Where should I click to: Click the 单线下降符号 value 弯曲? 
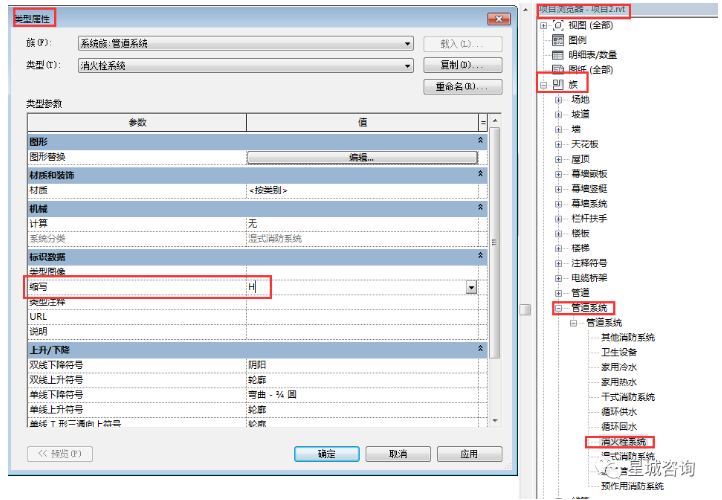point(362,395)
